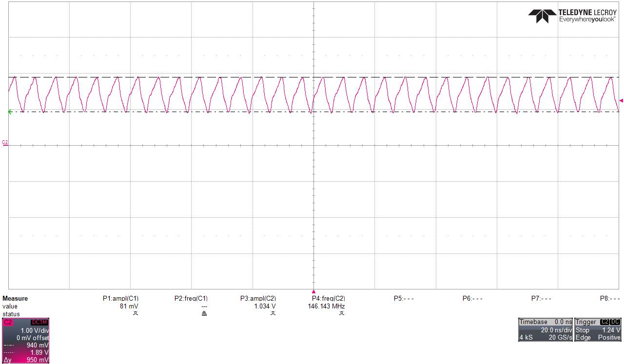Click the 940 mV cursor readout

(38, 345)
